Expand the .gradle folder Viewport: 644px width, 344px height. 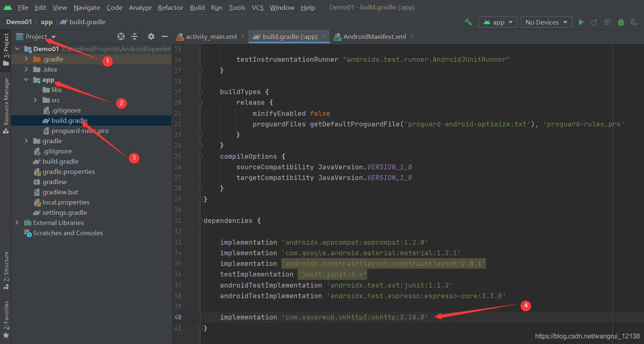pyautogui.click(x=26, y=59)
